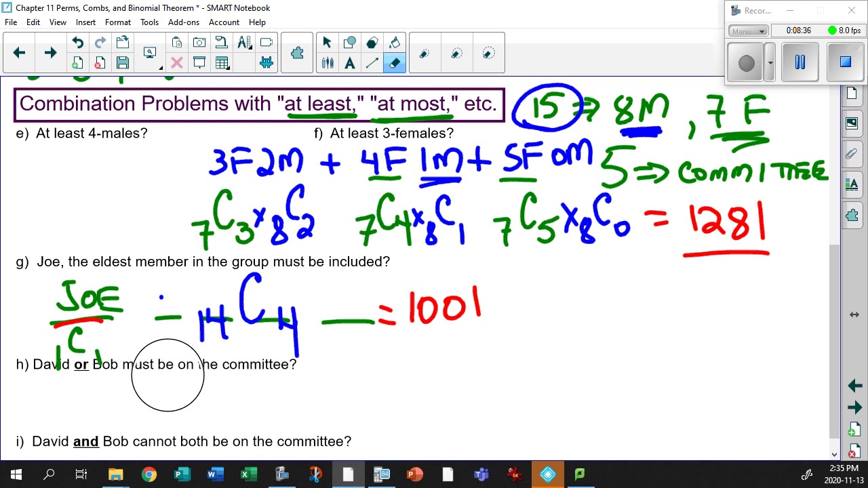Add page using sidebar green plus icon
868x488 pixels.
(x=854, y=430)
